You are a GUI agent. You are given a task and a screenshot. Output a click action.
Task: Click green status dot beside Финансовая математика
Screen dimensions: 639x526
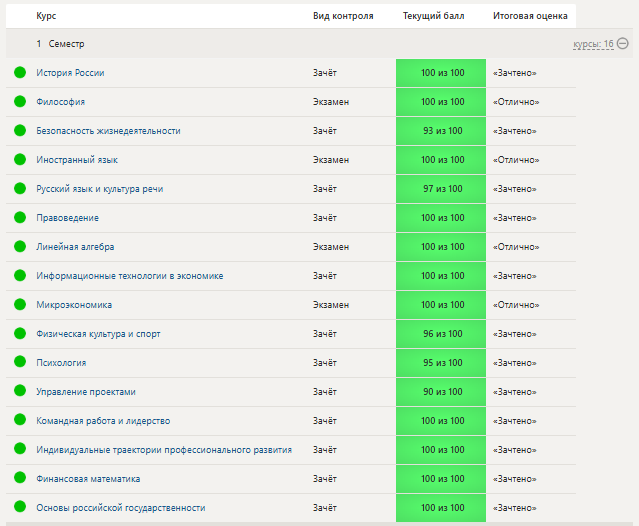coord(19,479)
